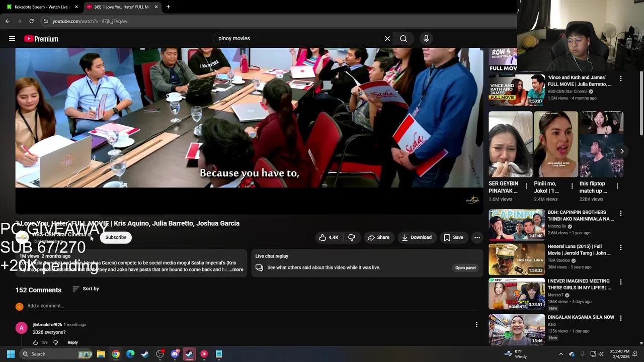Open Short 'SER GEYBIN PINAIYAK'
The image size is (644, 362).
[510, 144]
